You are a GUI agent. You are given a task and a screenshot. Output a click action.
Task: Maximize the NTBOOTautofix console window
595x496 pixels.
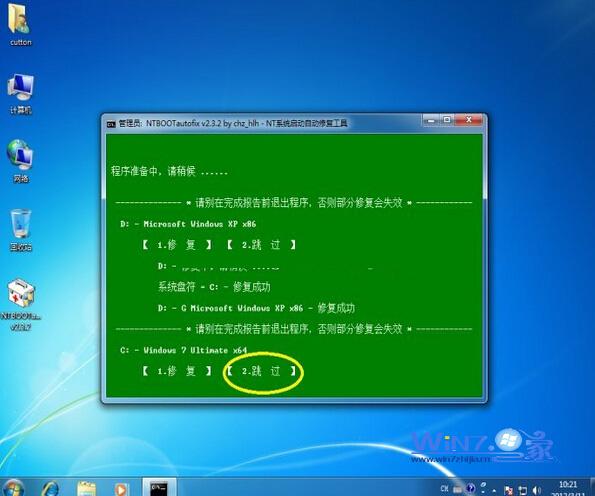[x=447, y=120]
